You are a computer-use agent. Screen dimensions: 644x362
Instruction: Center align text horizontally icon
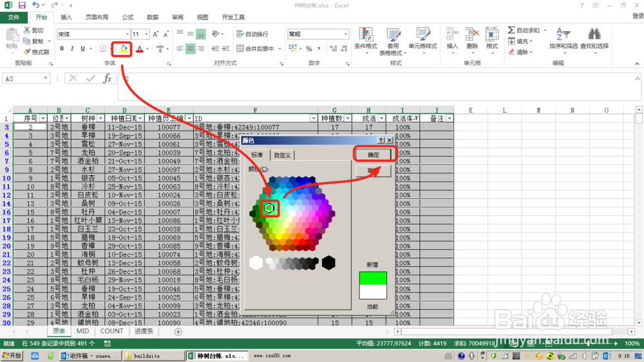(x=190, y=49)
